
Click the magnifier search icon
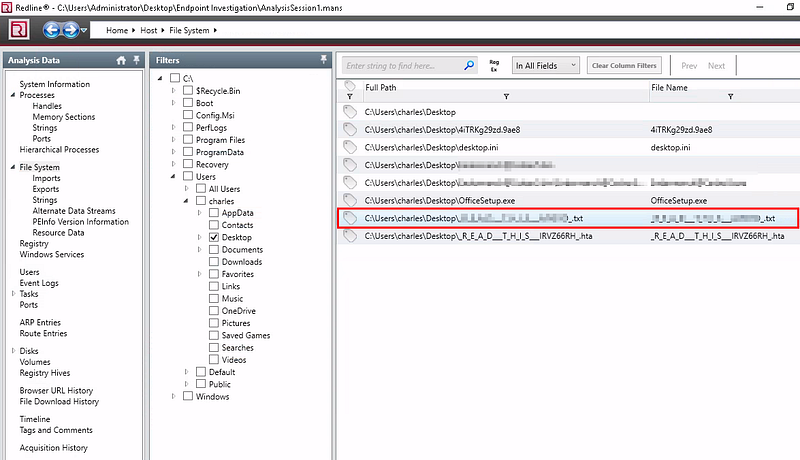[469, 65]
